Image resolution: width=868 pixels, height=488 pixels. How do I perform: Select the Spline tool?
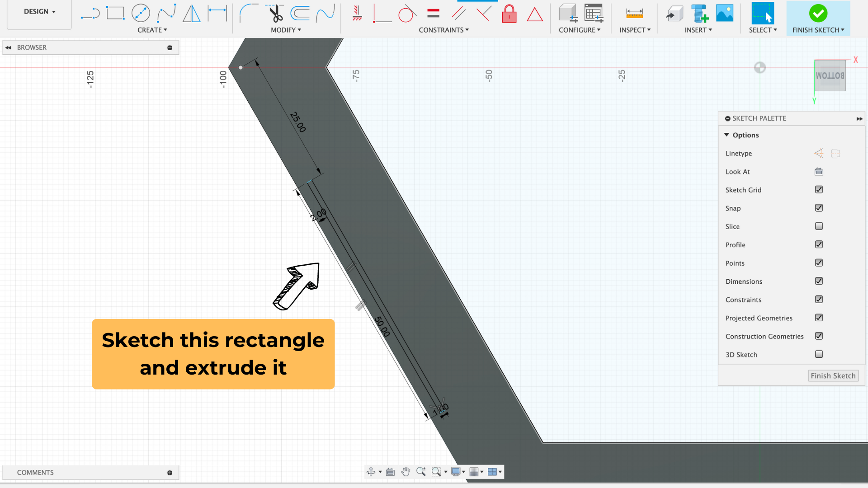[166, 14]
